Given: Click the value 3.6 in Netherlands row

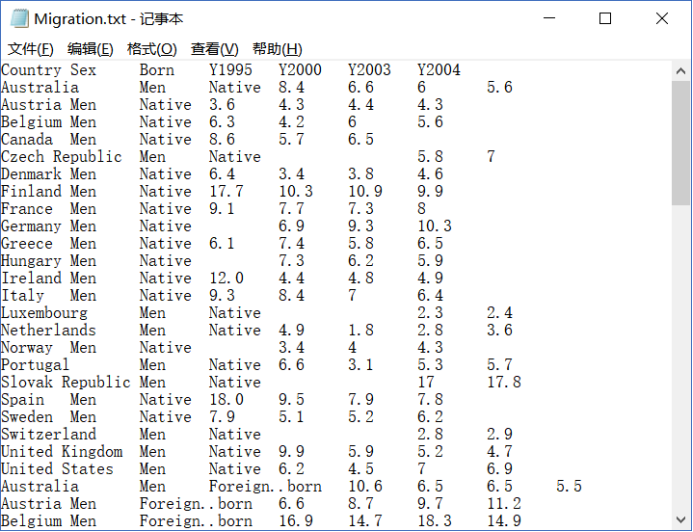Looking at the screenshot, I should tap(499, 331).
